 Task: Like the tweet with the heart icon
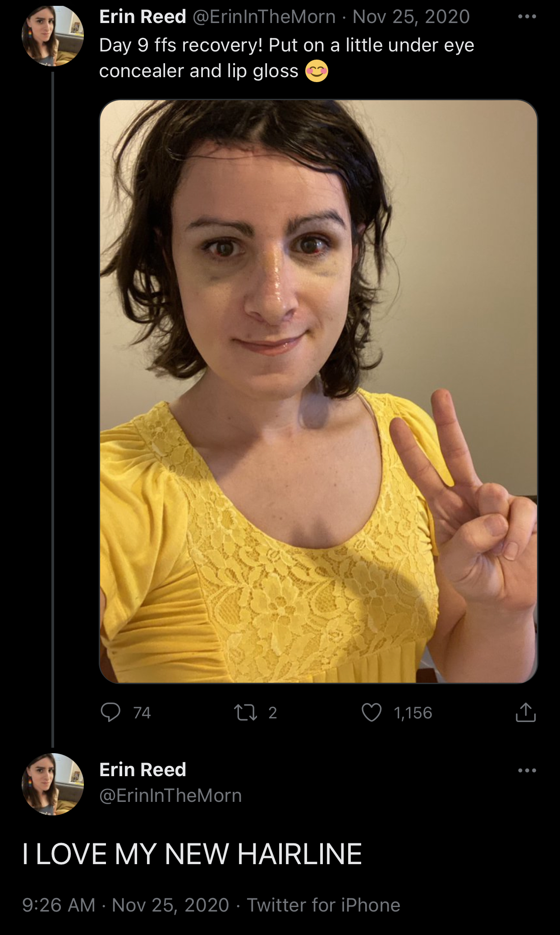tap(372, 713)
